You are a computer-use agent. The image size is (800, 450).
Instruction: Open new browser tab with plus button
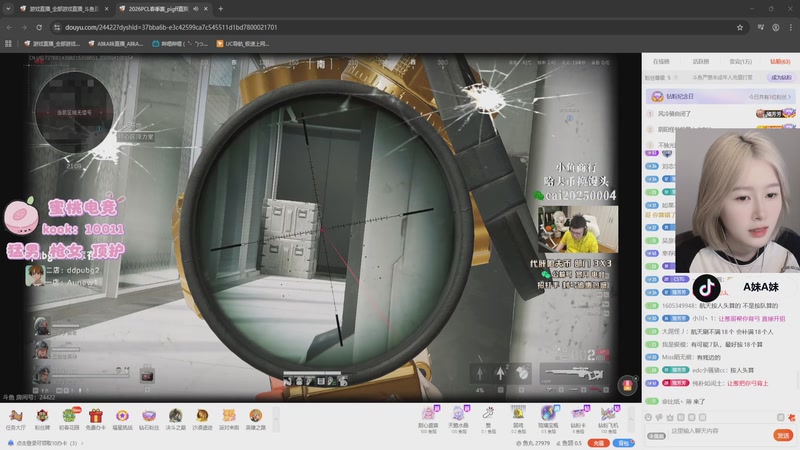point(220,9)
